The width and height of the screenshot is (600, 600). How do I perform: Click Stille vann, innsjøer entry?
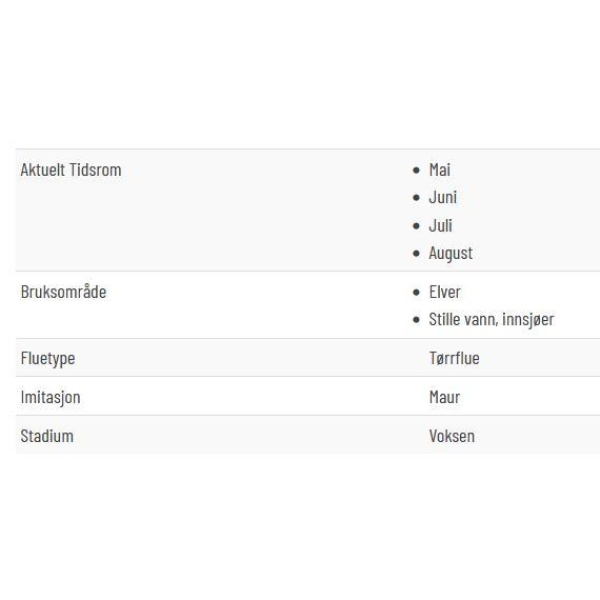pyautogui.click(x=491, y=320)
